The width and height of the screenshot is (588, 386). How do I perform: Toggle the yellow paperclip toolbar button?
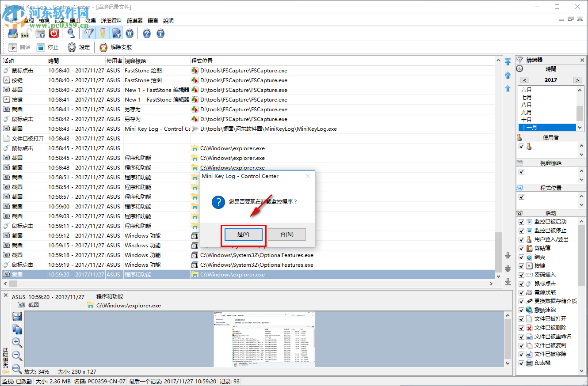pyautogui.click(x=103, y=33)
